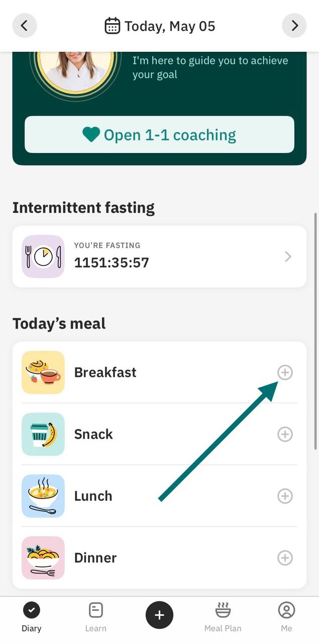
Task: Tap the Dinner plus icon
Action: pos(285,557)
